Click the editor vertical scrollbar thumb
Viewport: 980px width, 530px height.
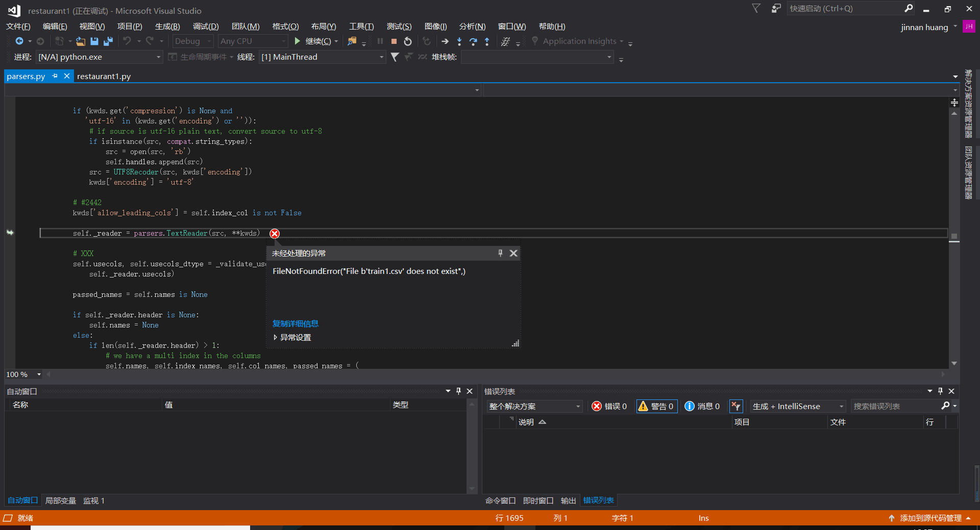[954, 236]
